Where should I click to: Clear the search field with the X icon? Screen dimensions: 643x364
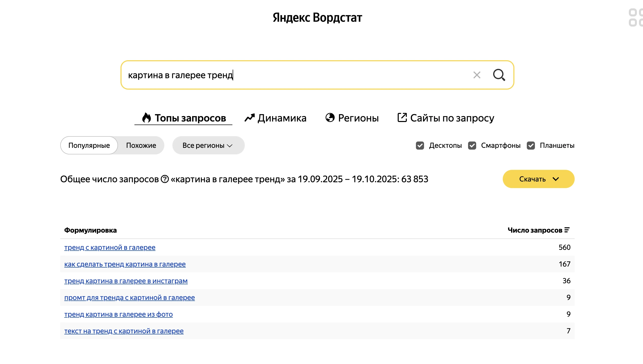(477, 75)
